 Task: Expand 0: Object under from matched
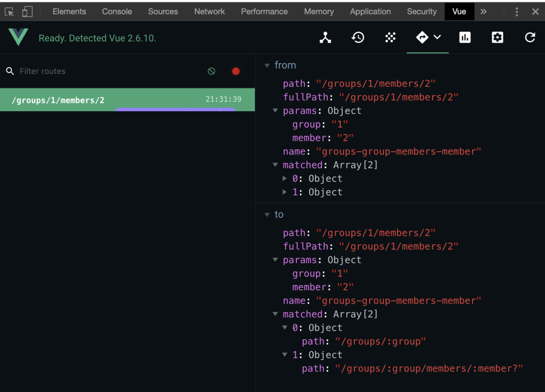[285, 179]
